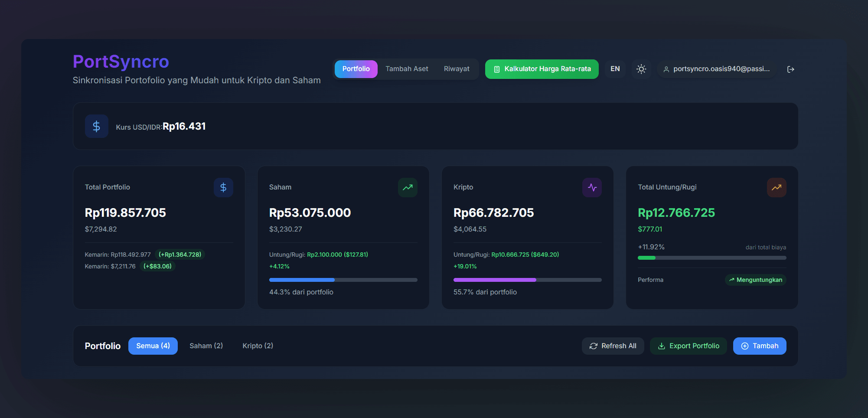868x418 pixels.
Task: Add a new asset with Tambah
Action: click(x=759, y=346)
